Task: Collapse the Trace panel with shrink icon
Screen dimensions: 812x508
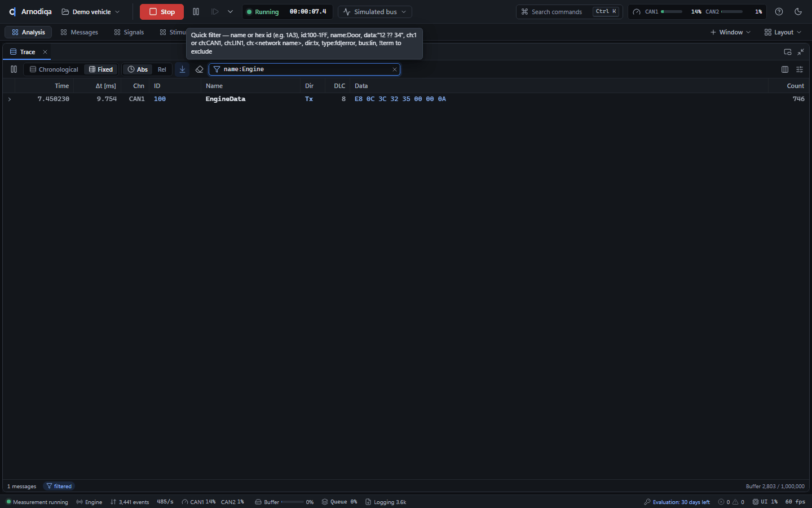Action: coord(801,52)
